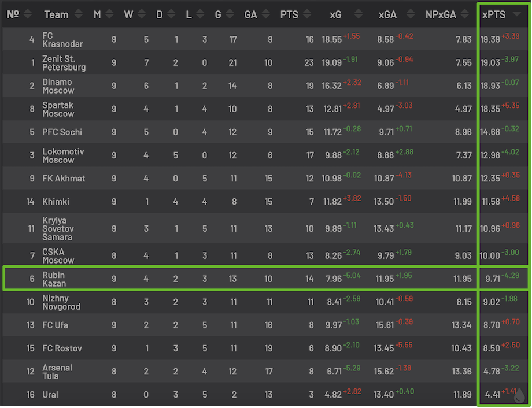The image size is (532, 408).
Task: Select the Rubin Kazan team name
Action: coord(54,279)
